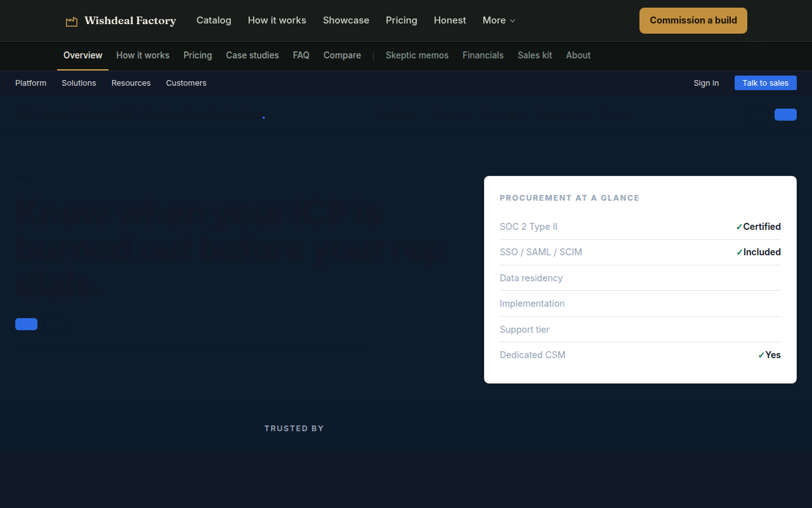
Task: Open the Resources menu
Action: pyautogui.click(x=131, y=83)
